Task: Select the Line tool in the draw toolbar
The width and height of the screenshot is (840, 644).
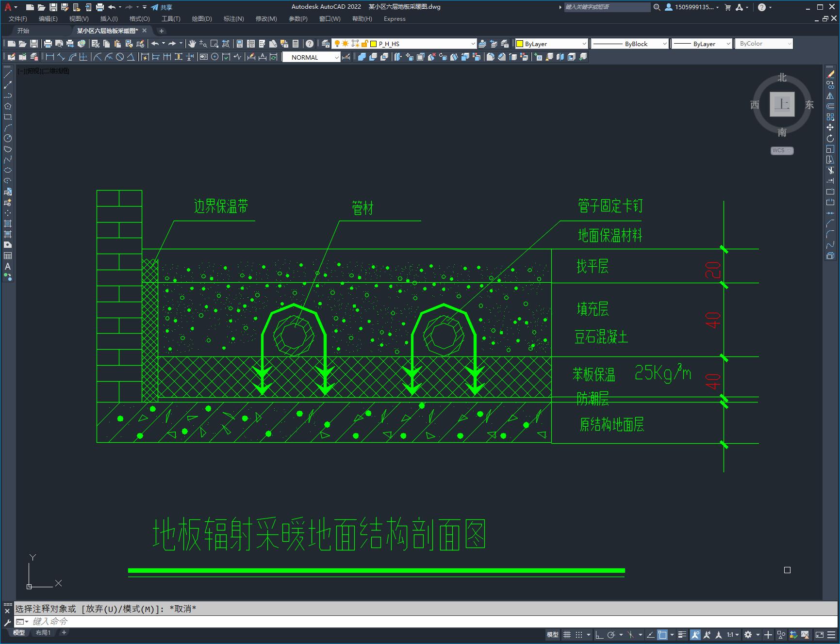Action: [x=8, y=74]
